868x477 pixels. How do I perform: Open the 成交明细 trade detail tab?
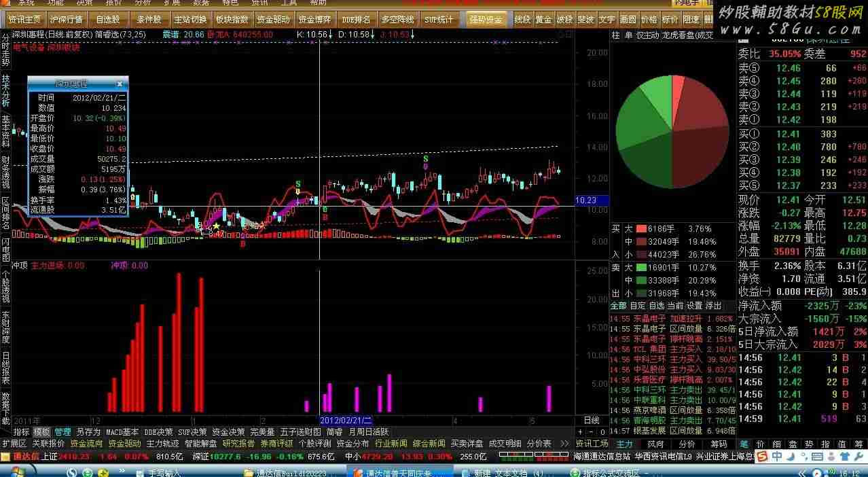pos(505,444)
